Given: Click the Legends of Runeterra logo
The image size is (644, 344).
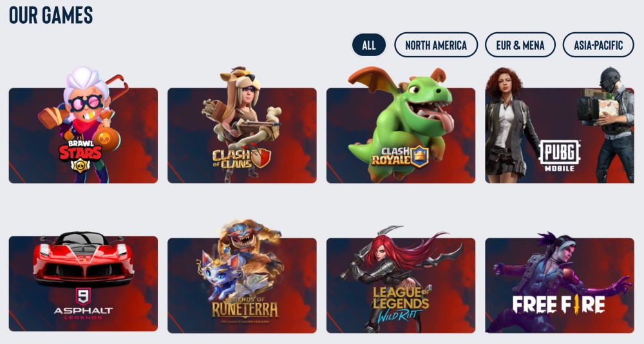Looking at the screenshot, I should pos(245,308).
